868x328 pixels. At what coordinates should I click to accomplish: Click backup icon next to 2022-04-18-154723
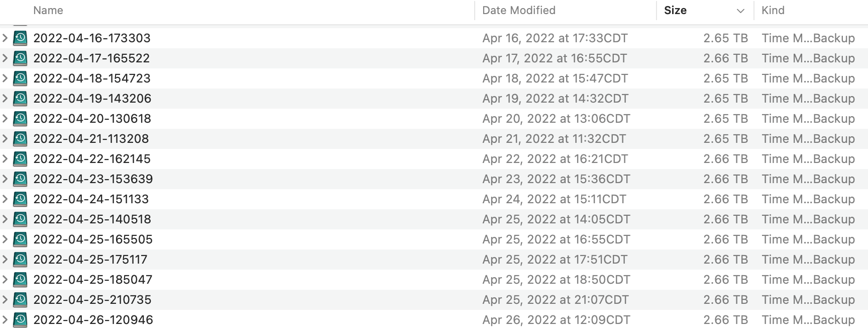click(x=20, y=78)
